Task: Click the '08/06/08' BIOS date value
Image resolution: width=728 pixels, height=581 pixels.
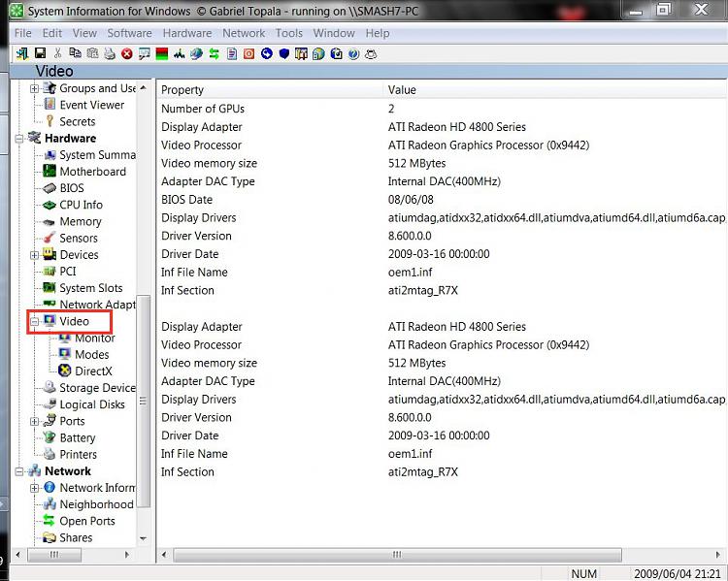Action: 411,200
